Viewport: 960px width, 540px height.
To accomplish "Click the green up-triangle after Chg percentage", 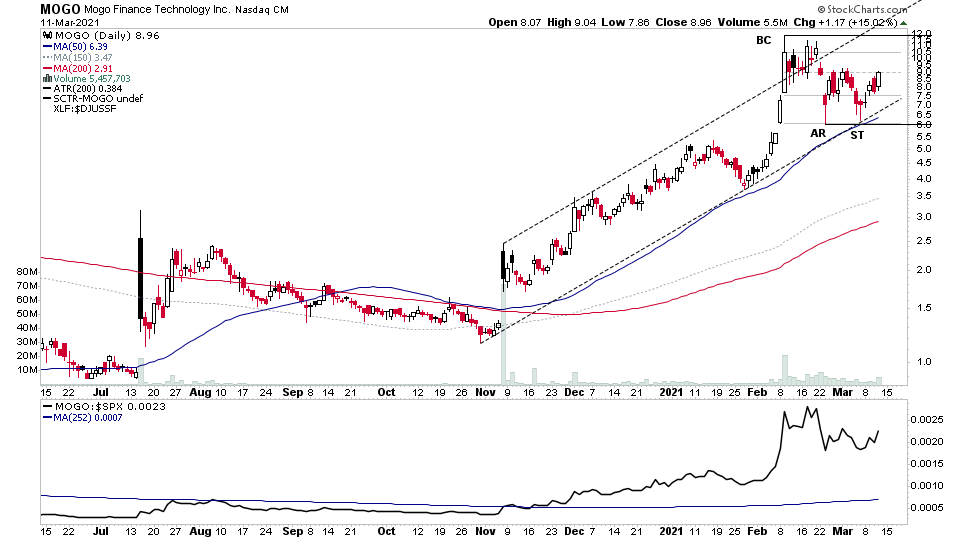I will point(903,23).
